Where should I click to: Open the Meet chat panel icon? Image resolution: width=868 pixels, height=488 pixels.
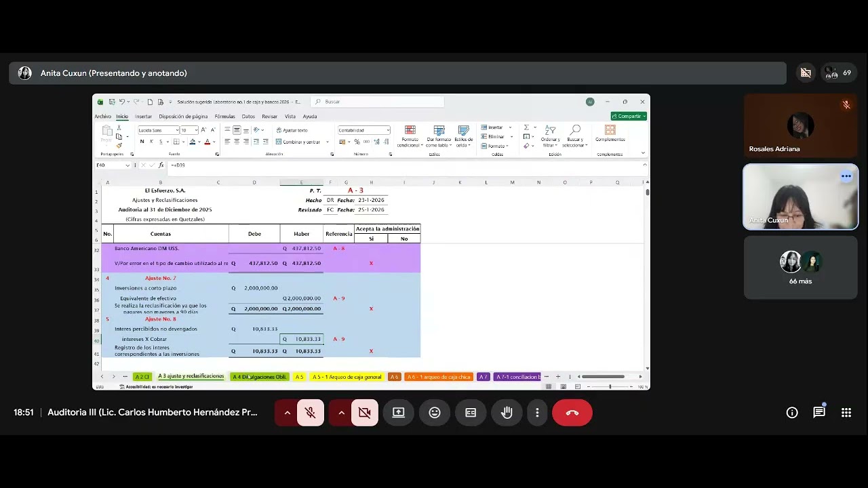819,412
